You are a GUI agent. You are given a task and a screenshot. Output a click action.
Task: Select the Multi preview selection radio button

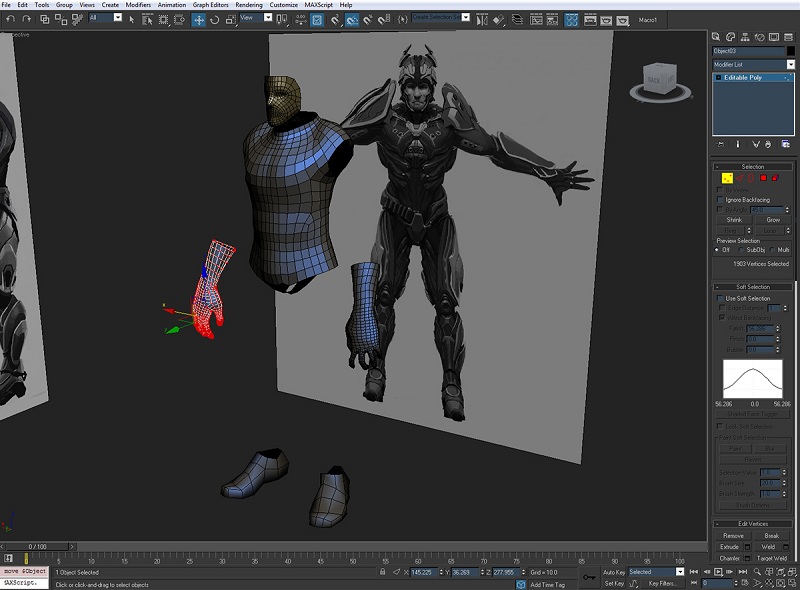(772, 250)
